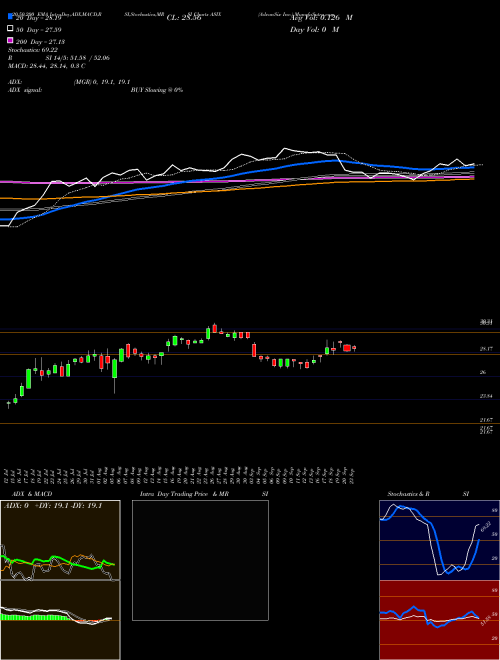
Task: Click the 'MACD: 28.44, 28.14, 0.3 C' readout
Action: (x=47, y=66)
